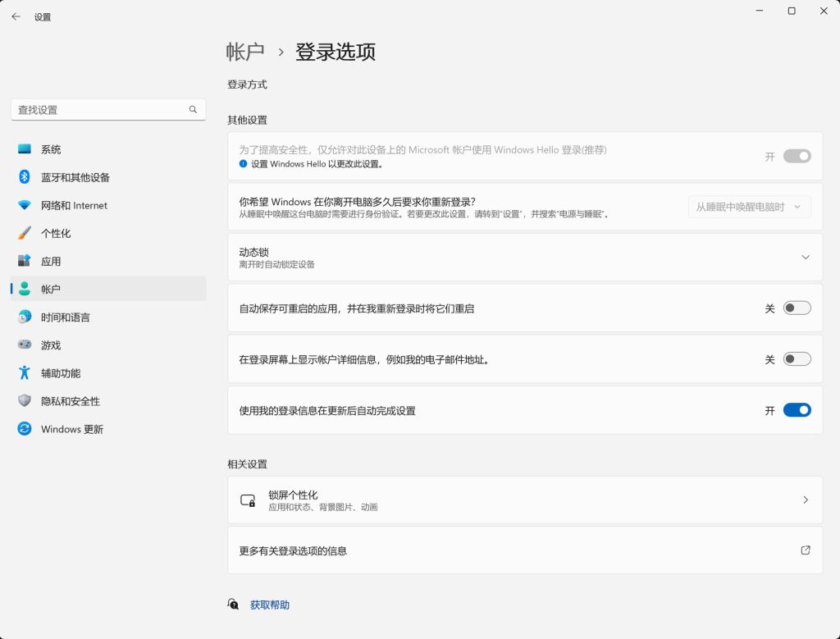Click the back arrow icon
840x639 pixels.
16,16
